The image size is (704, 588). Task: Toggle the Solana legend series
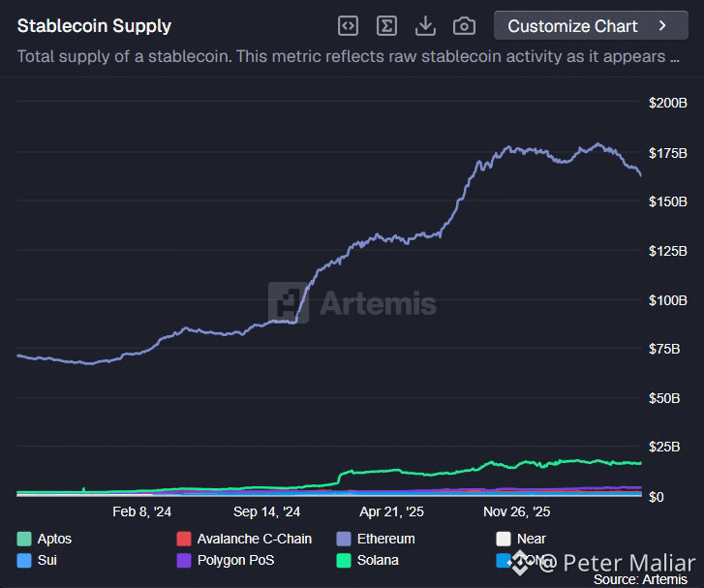[x=368, y=560]
